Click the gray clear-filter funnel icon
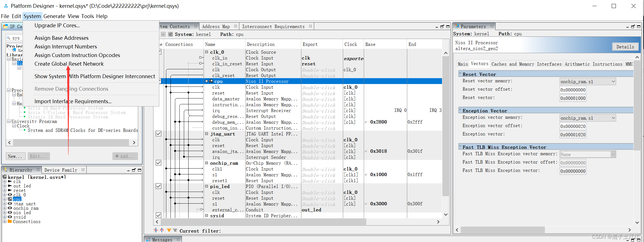644x242 pixels. (x=175, y=230)
